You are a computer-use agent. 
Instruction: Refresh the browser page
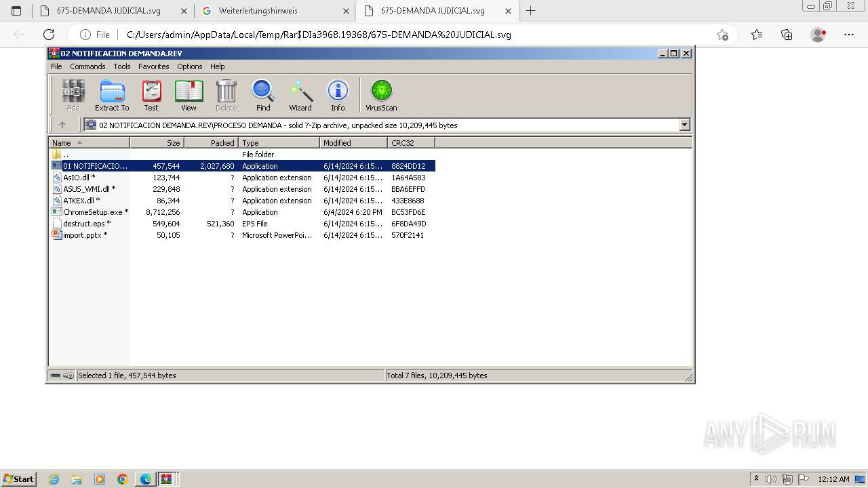49,35
